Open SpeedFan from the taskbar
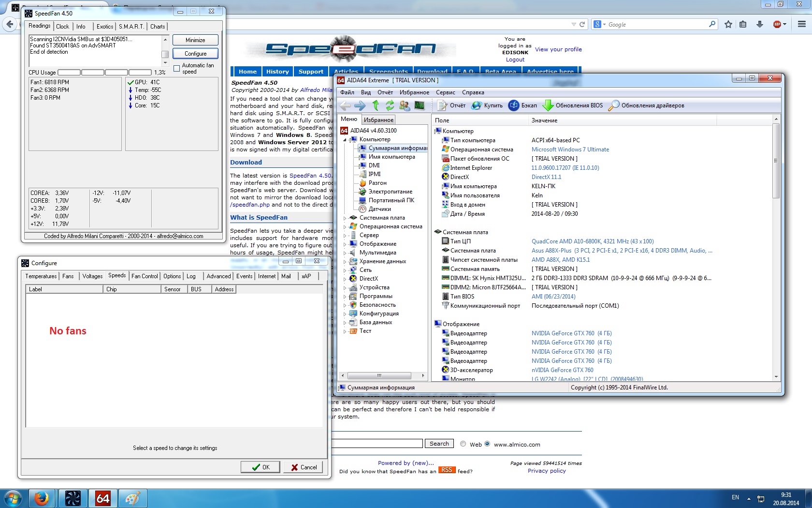 pos(72,498)
